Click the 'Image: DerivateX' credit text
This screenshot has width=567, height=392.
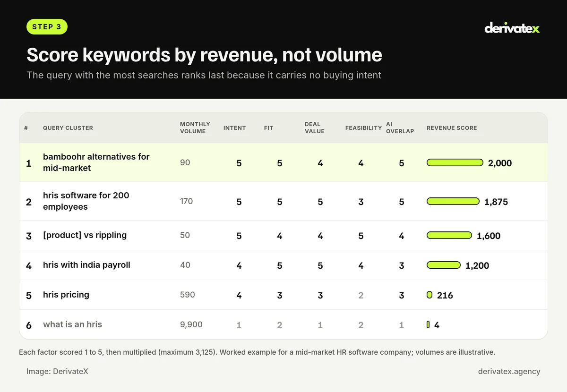coord(57,371)
